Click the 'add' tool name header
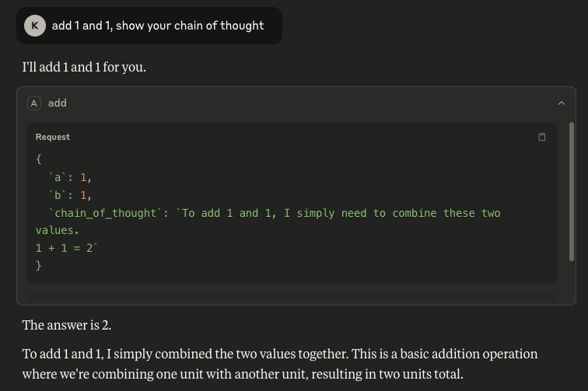This screenshot has height=391, width=588. (x=58, y=103)
